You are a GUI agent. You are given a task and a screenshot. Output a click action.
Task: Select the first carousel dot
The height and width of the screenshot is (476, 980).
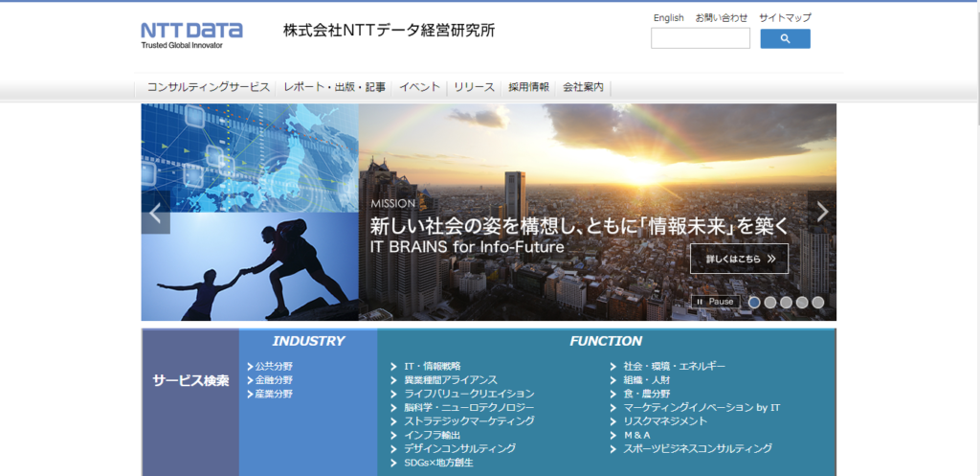[754, 302]
